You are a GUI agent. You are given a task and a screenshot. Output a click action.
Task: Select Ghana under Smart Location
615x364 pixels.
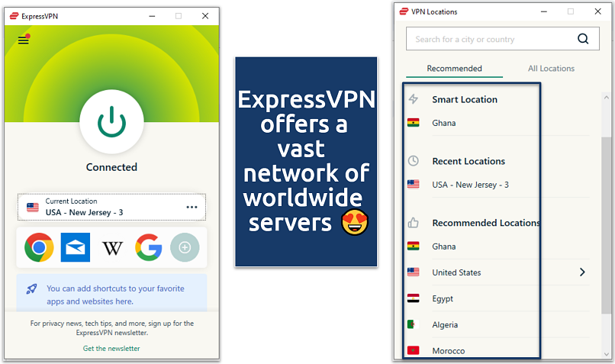coord(443,123)
